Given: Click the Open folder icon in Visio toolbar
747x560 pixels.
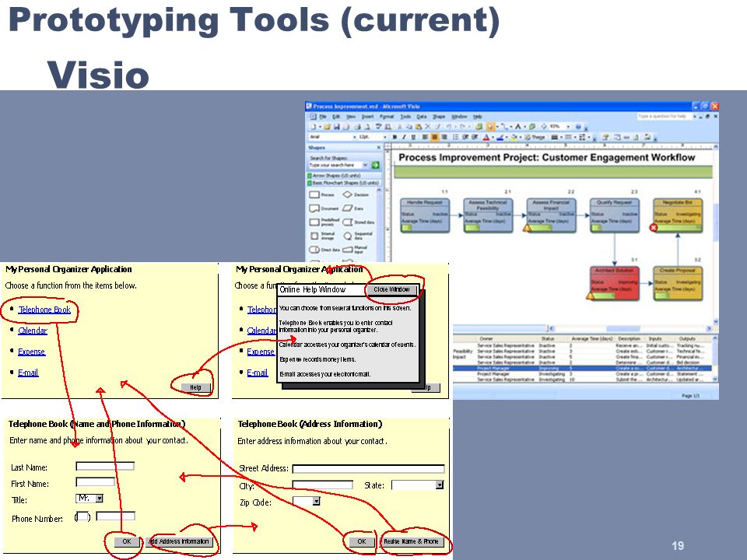Looking at the screenshot, I should [x=327, y=127].
